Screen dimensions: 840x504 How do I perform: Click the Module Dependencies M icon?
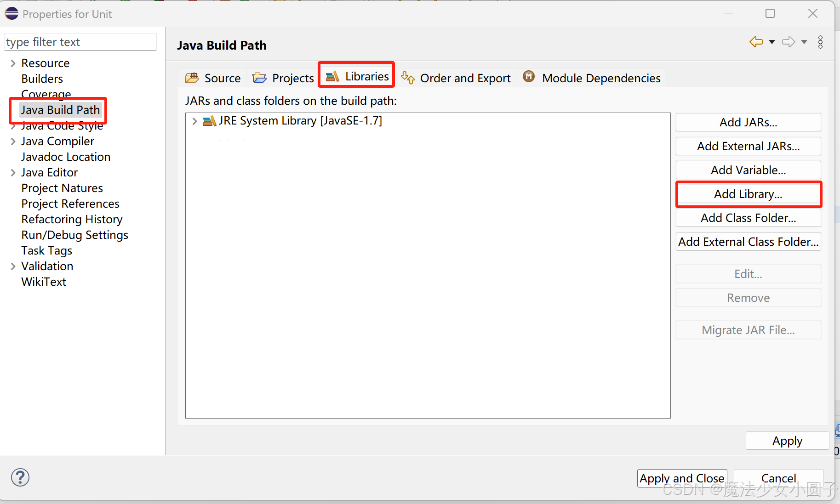coord(529,77)
